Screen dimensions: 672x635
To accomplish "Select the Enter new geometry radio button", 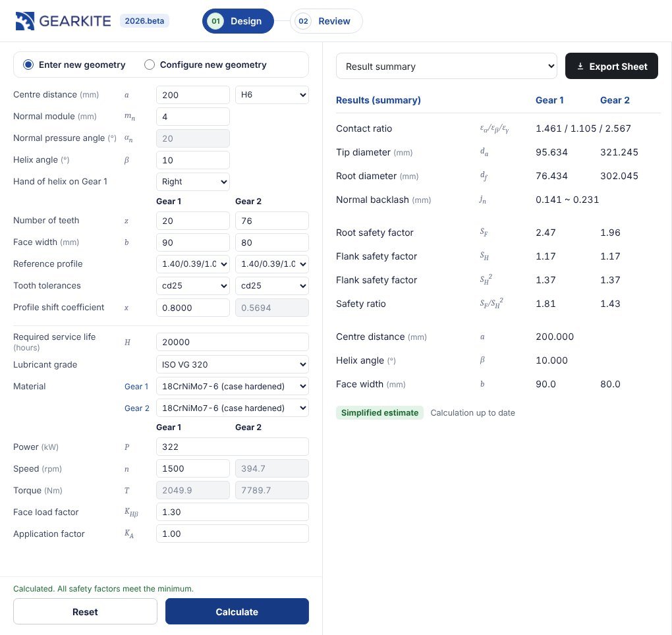I will (x=28, y=65).
